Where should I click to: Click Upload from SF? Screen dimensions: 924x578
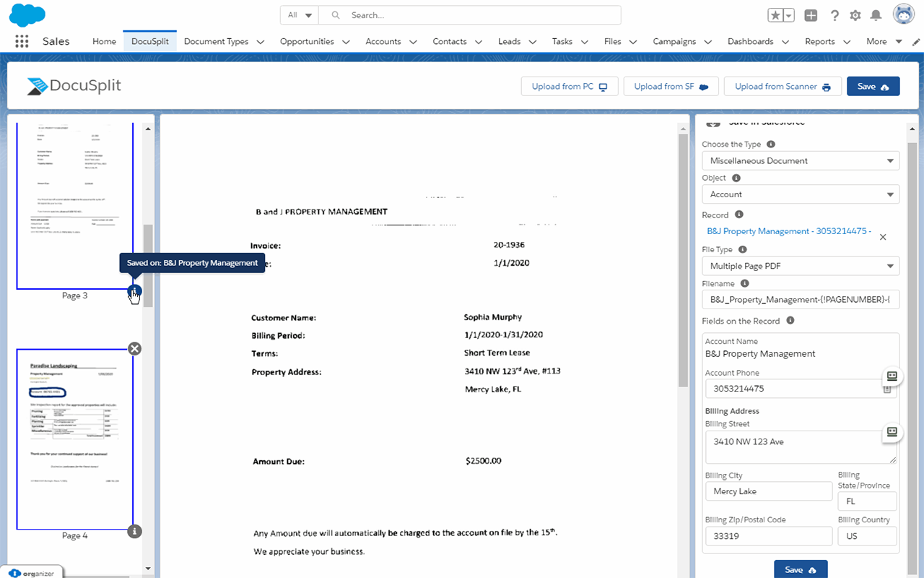click(671, 86)
